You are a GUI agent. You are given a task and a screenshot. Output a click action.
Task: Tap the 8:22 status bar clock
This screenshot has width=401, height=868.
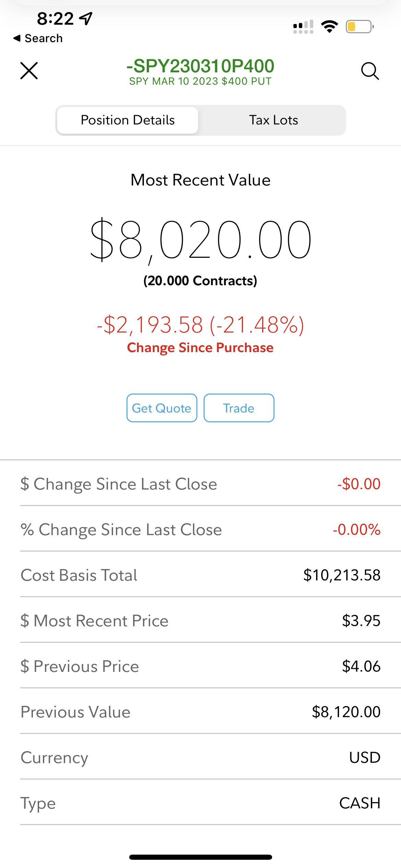55,19
